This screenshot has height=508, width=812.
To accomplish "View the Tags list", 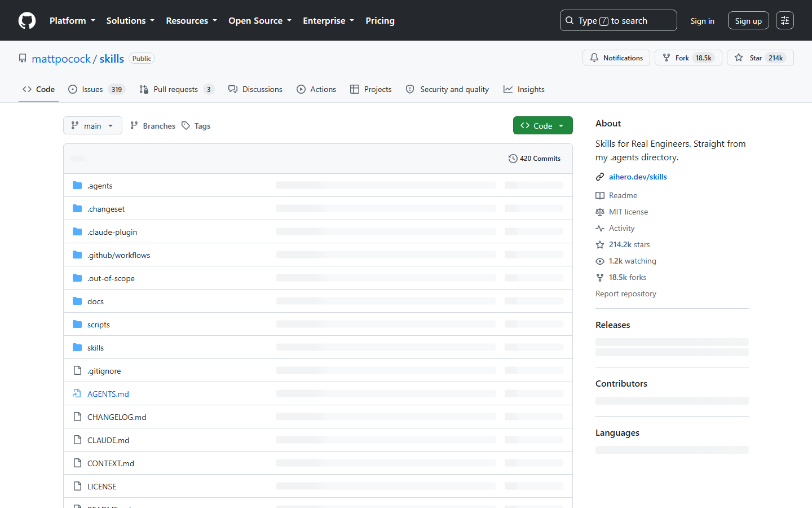I will click(x=196, y=126).
